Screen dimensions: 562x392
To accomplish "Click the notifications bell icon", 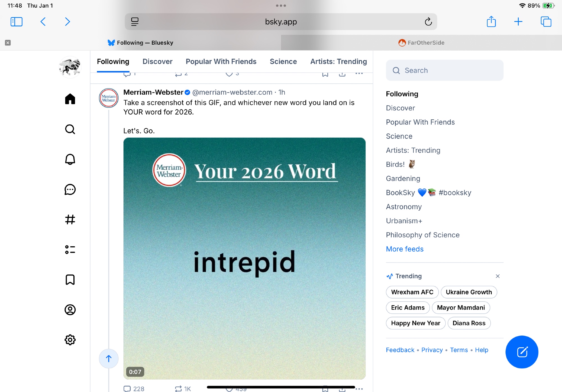I will (x=70, y=159).
